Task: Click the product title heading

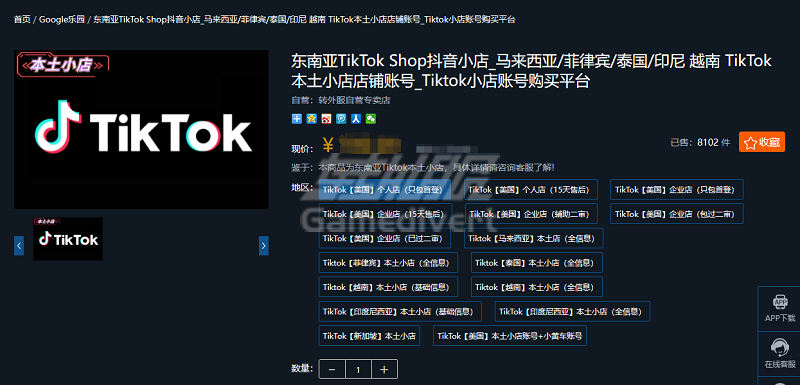Action: point(531,71)
